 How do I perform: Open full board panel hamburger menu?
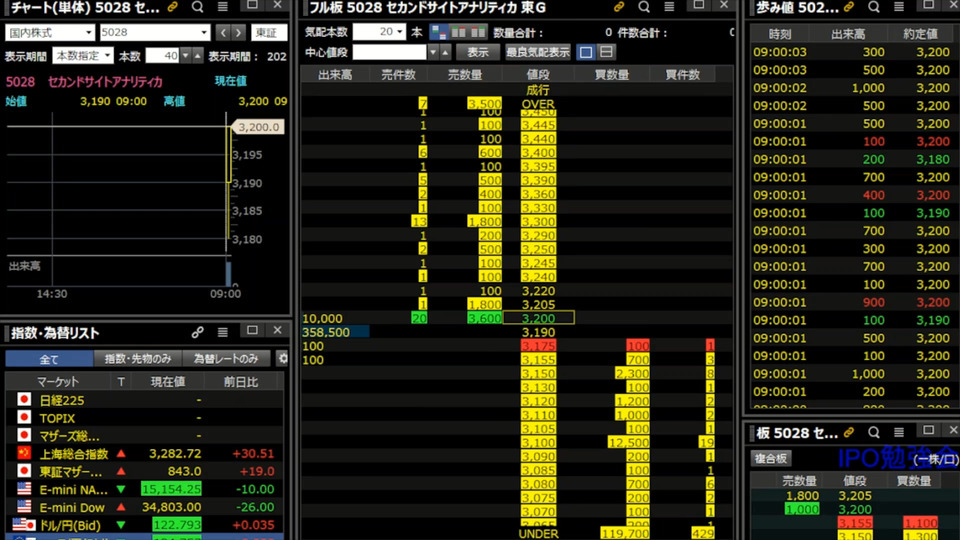pyautogui.click(x=669, y=7)
